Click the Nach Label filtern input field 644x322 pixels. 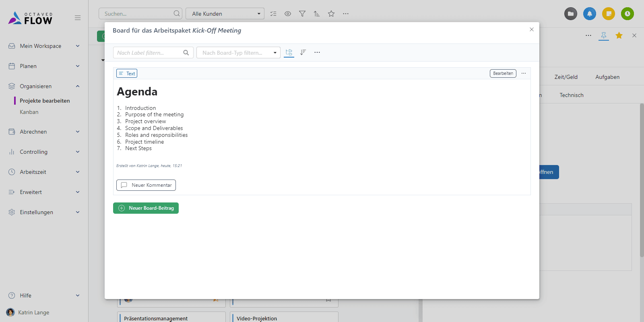tap(148, 53)
